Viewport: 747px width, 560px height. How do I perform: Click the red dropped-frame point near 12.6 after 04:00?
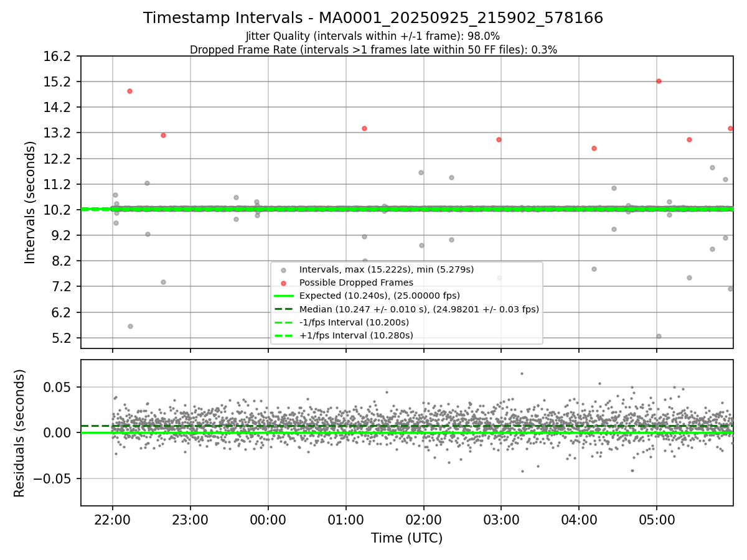(594, 148)
